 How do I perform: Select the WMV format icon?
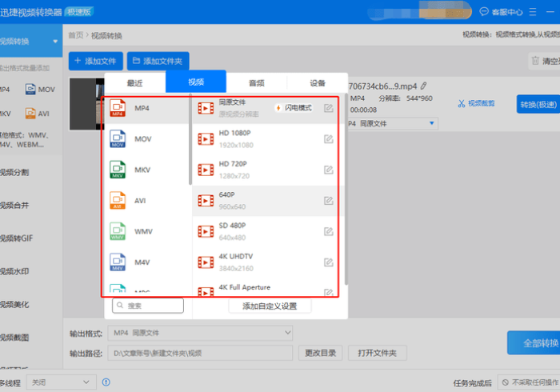(118, 232)
